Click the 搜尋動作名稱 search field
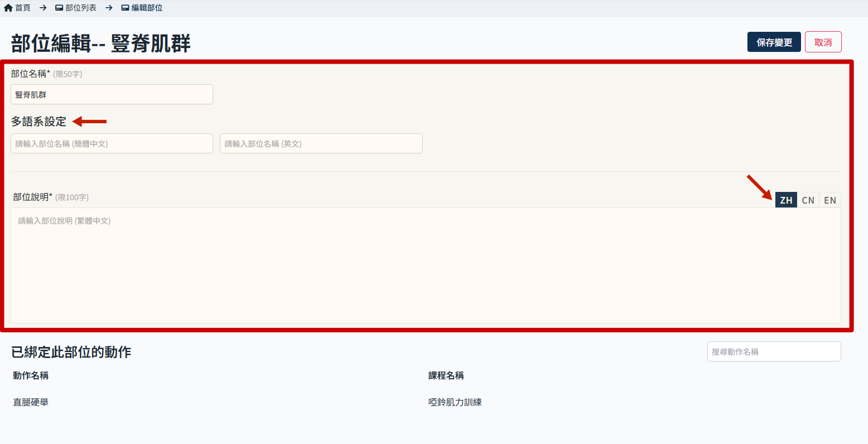 point(774,351)
